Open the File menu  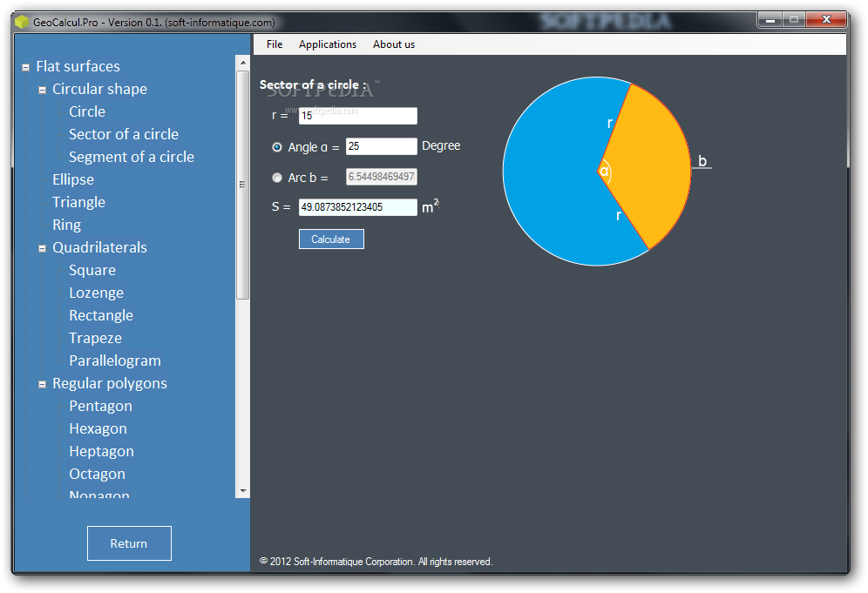coord(275,44)
